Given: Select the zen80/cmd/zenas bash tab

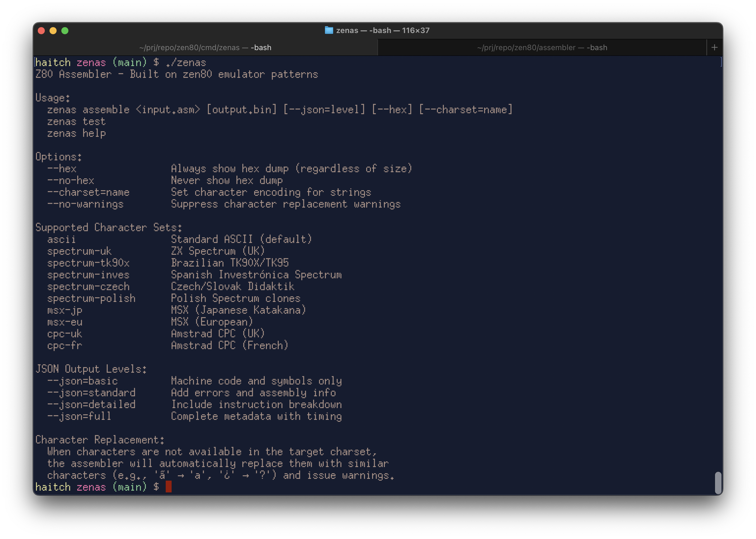Looking at the screenshot, I should point(205,47).
